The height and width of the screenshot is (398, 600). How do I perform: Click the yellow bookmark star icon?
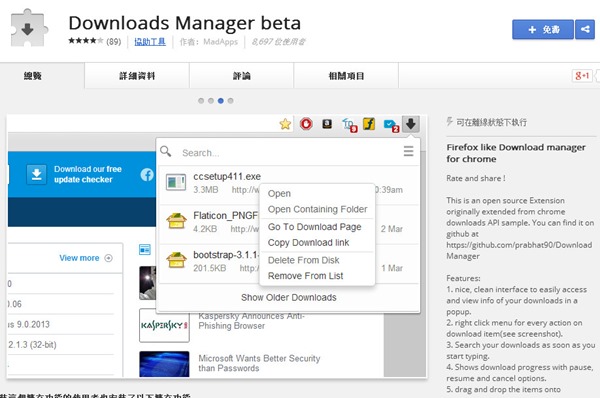[x=285, y=124]
